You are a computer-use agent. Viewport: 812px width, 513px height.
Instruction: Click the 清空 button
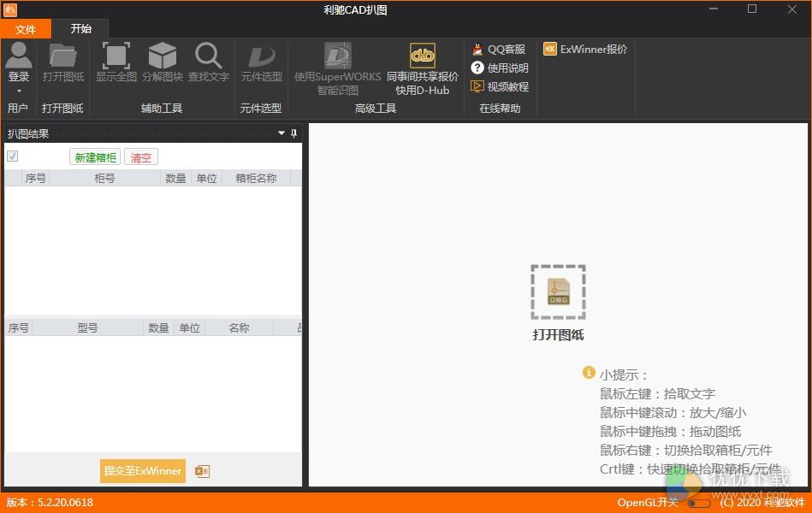(141, 156)
